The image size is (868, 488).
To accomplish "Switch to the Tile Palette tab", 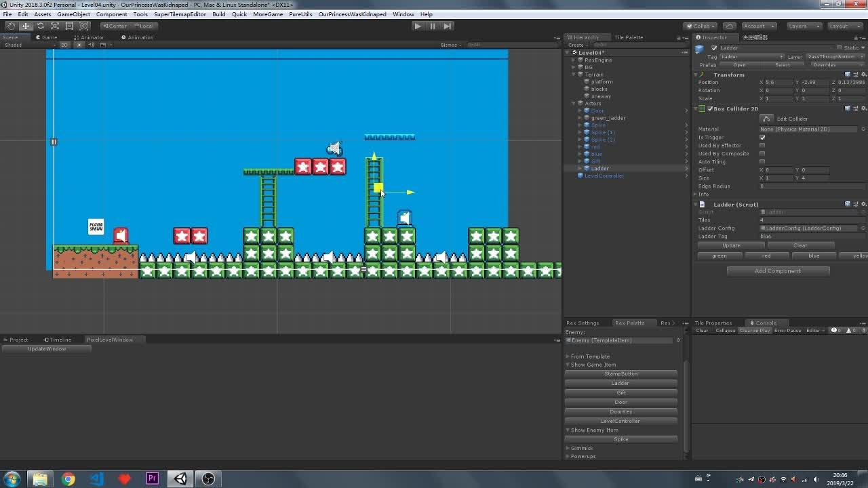I will pyautogui.click(x=629, y=37).
